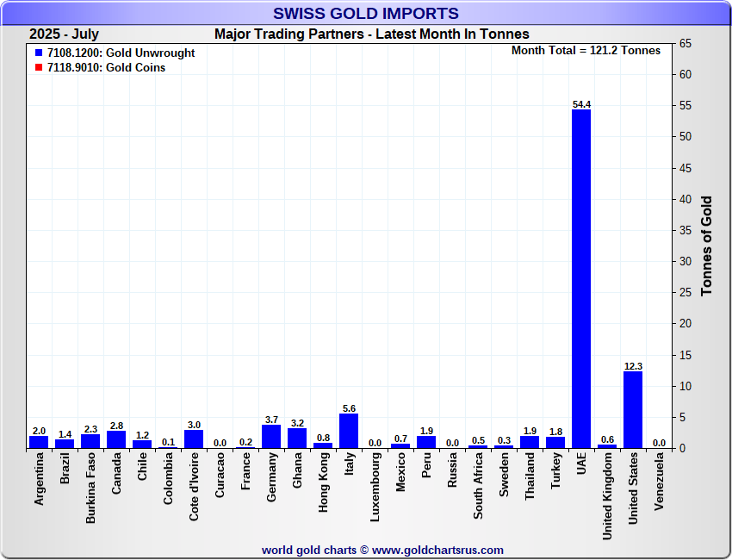Click the Germany bar
The width and height of the screenshot is (732, 560).
(x=271, y=436)
